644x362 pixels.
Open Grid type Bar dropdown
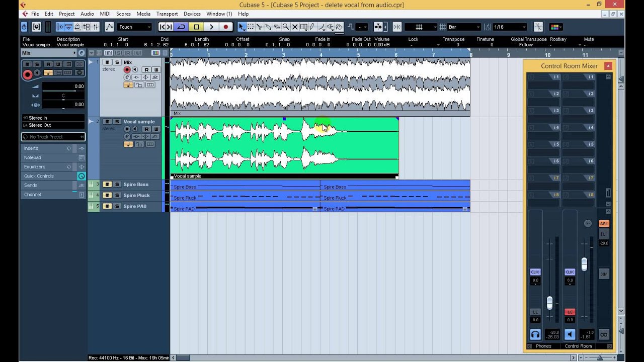coord(464,27)
